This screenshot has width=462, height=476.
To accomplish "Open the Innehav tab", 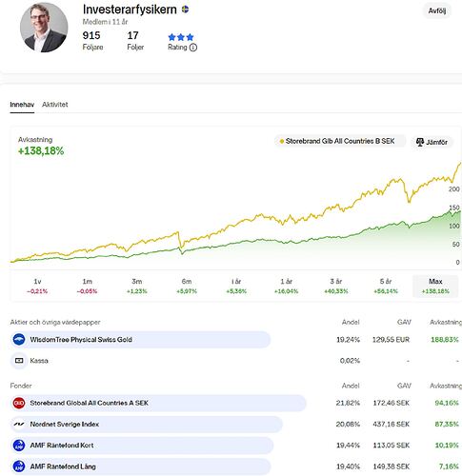I will 22,105.
